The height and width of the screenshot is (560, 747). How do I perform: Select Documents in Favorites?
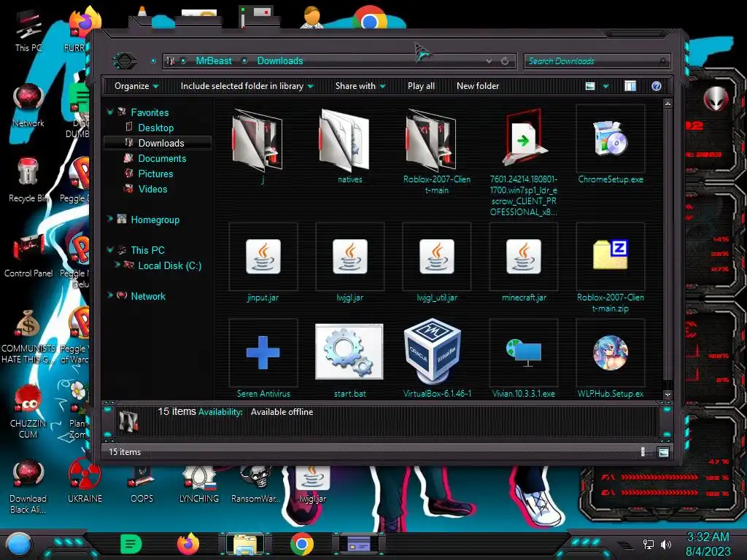pyautogui.click(x=162, y=158)
